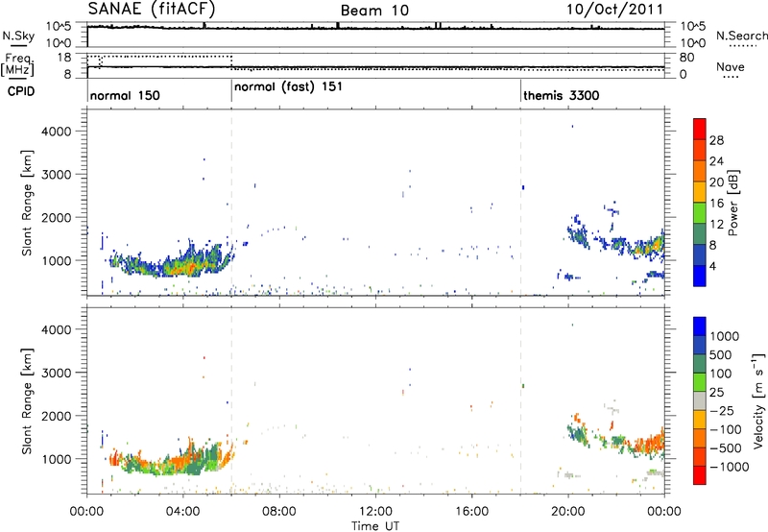Click the red top segment of Power colorbar

point(700,129)
